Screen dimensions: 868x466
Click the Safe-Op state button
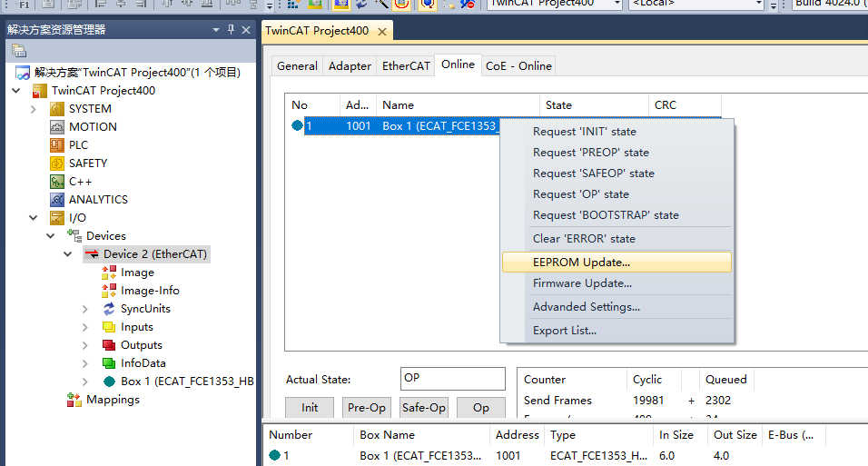424,408
